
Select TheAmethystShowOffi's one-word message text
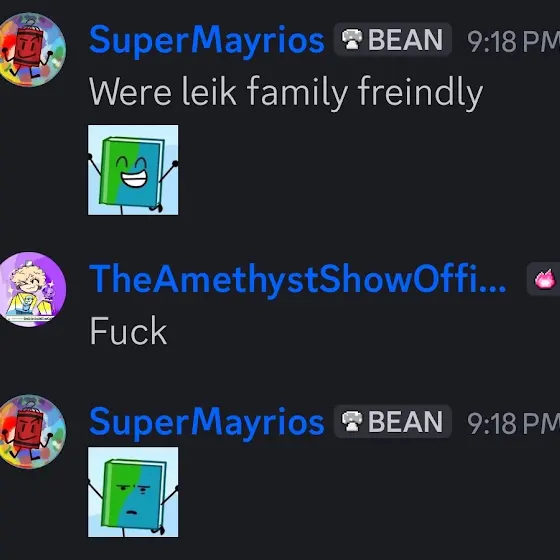click(x=128, y=331)
